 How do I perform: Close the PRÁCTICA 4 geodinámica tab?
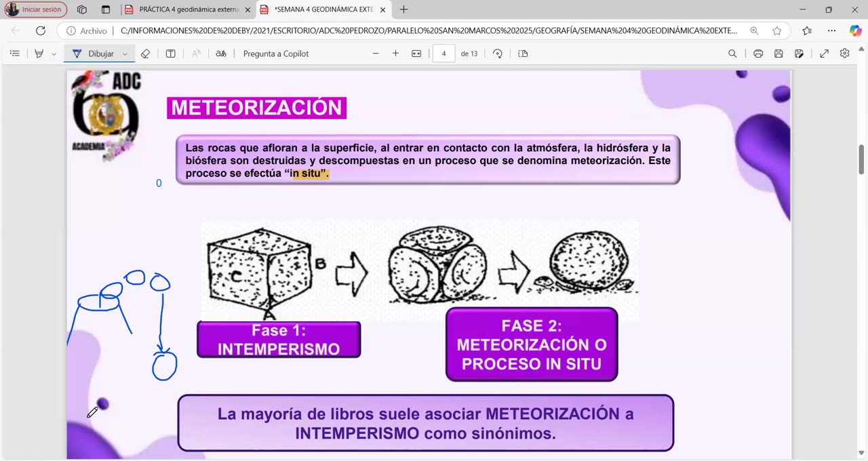tap(248, 9)
